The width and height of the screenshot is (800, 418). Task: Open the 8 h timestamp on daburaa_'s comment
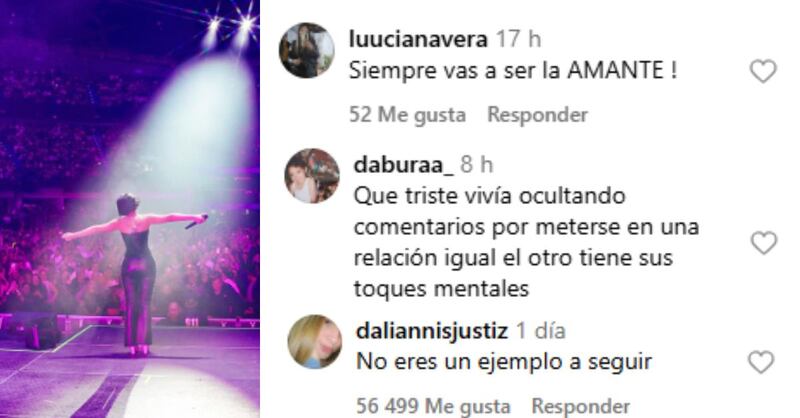point(477,165)
